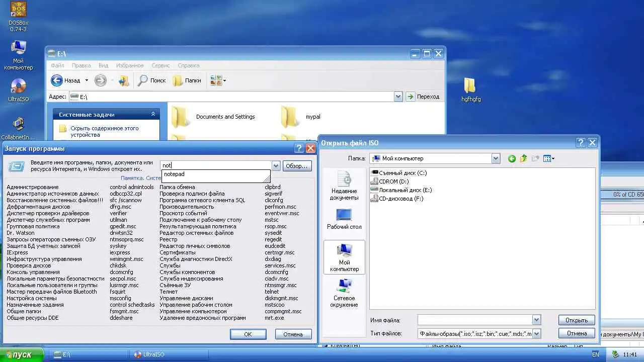Switch to E:\ taskbar button
Viewport: 644px width, 362px height.
click(x=88, y=354)
